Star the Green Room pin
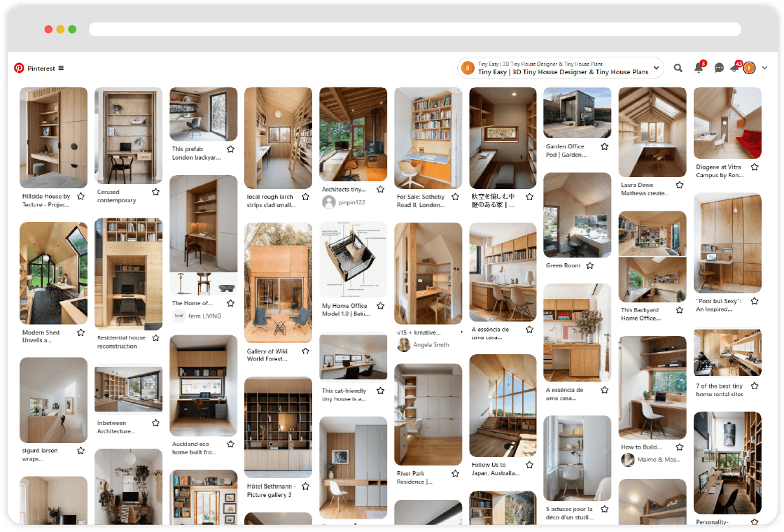Image resolution: width=784 pixels, height=532 pixels. pyautogui.click(x=590, y=265)
